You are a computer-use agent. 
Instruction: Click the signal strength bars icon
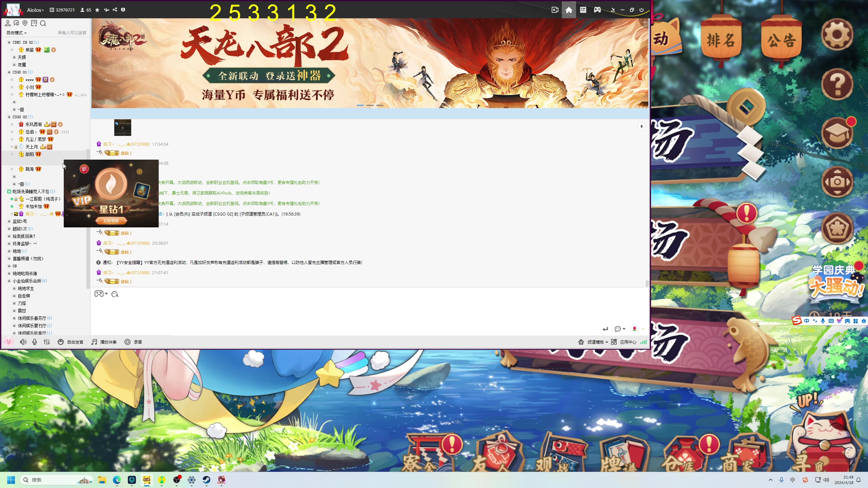tap(644, 342)
